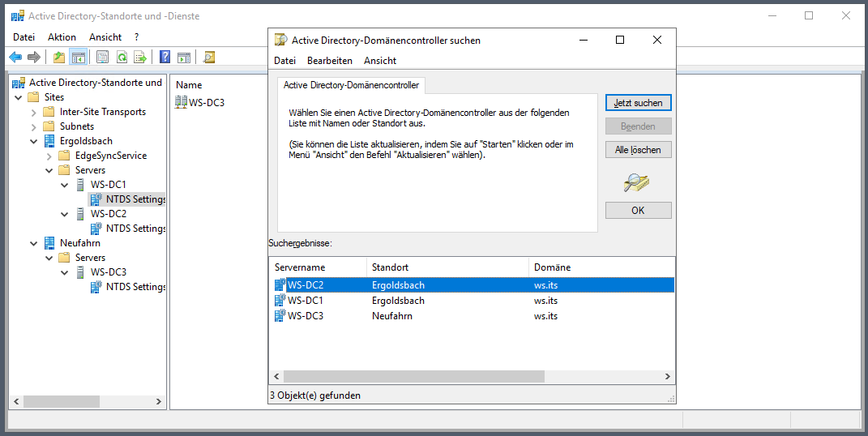This screenshot has height=436, width=868.
Task: Open Ansicht menu in search dialog
Action: pos(380,60)
